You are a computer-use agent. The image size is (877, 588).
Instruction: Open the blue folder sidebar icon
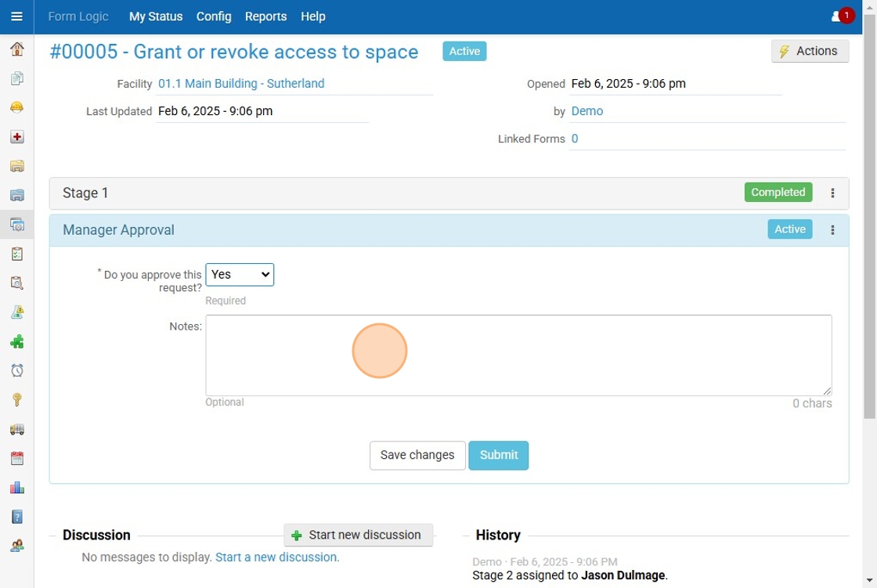click(x=16, y=195)
